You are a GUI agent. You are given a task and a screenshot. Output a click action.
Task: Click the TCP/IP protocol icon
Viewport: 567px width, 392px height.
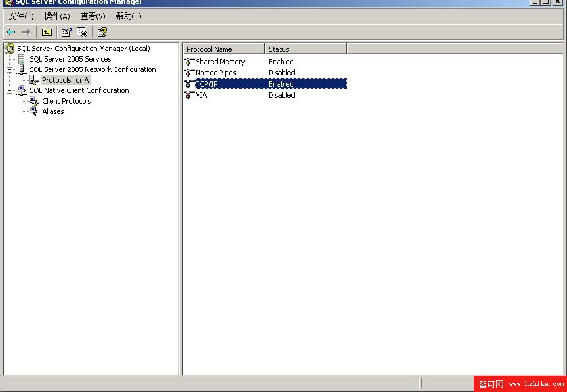point(189,84)
